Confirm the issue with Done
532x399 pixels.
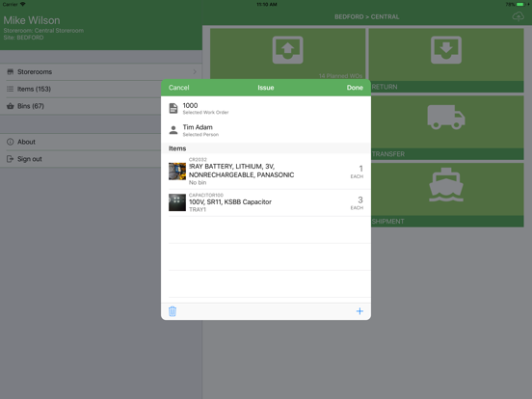coord(355,88)
